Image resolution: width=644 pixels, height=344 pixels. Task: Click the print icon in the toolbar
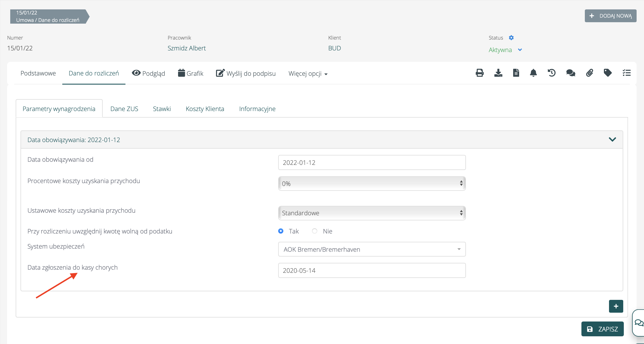click(x=480, y=73)
